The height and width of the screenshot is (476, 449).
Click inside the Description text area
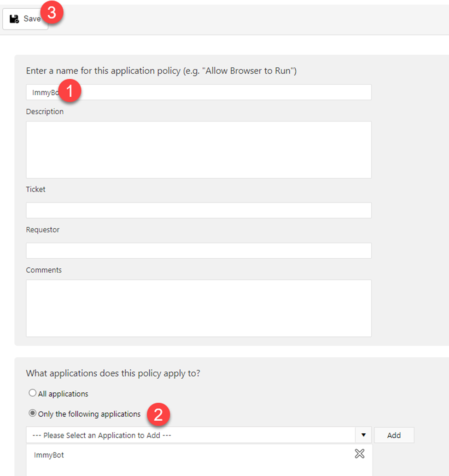click(198, 150)
